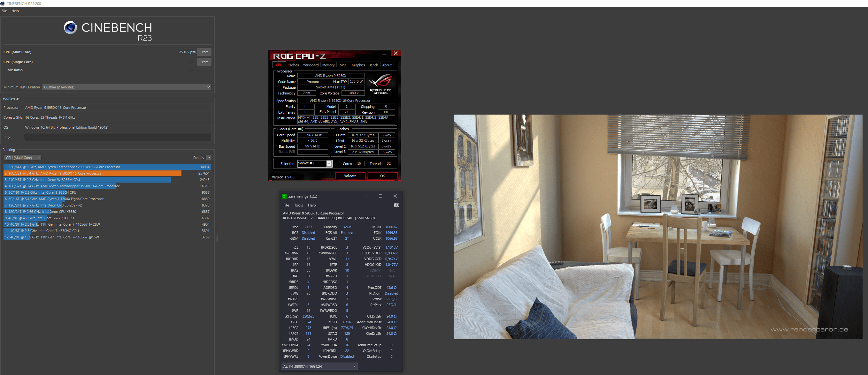Image resolution: width=868 pixels, height=375 pixels.
Task: Click the VSOC (SVI2) 1,1813V value
Action: [391, 247]
